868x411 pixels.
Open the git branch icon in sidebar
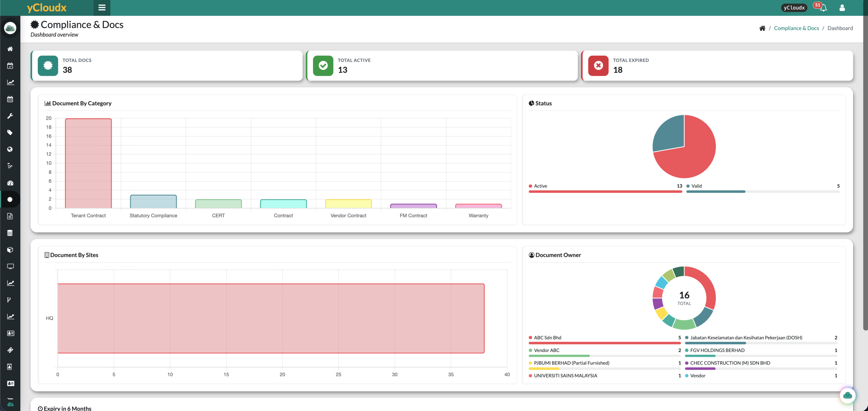(9, 300)
